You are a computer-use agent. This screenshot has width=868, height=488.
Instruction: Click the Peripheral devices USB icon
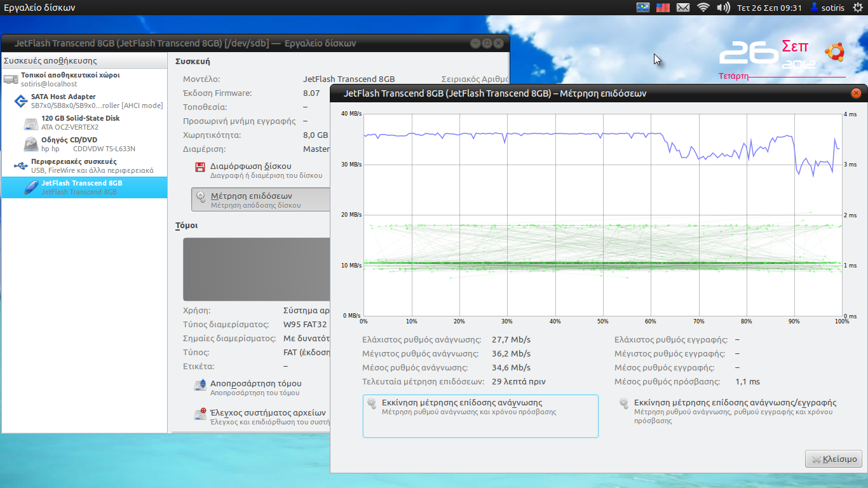[20, 166]
